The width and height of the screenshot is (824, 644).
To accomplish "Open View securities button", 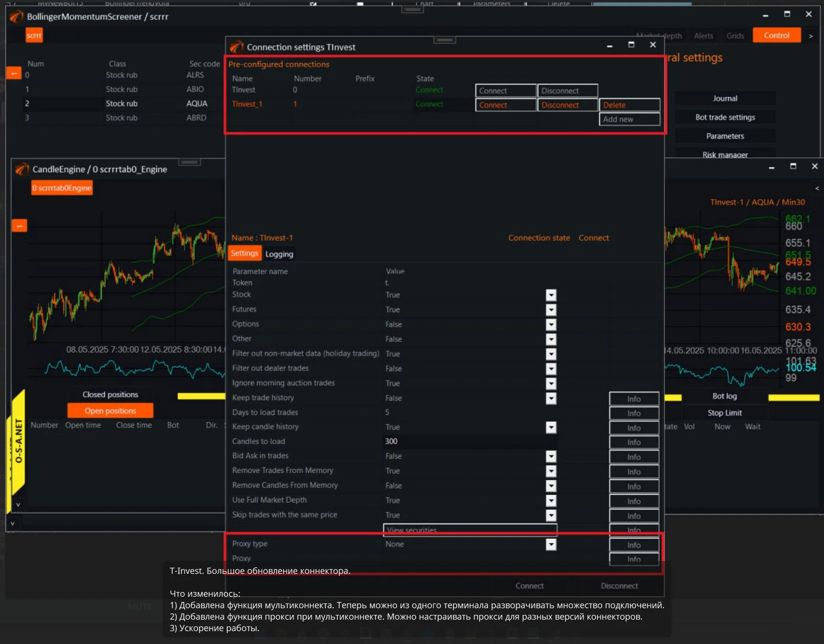I will (470, 530).
